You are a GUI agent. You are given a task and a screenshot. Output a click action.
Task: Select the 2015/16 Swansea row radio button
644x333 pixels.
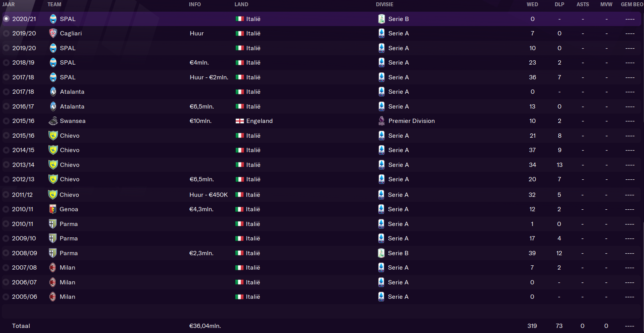(6, 121)
